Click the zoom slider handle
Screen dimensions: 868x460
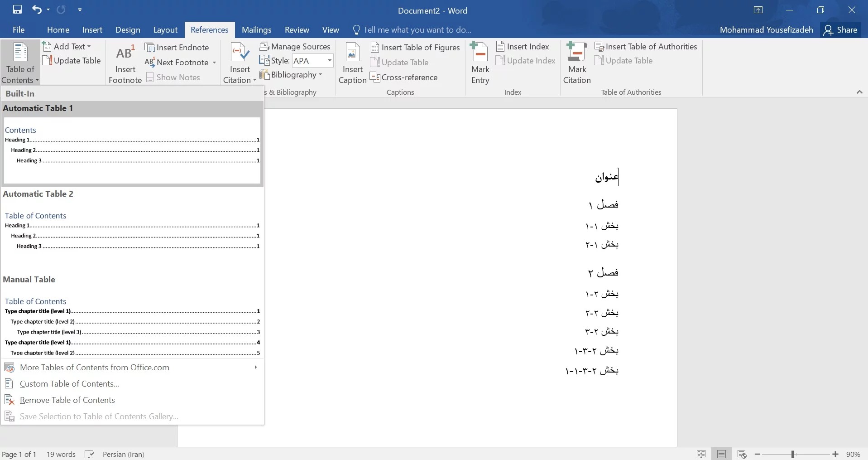[x=793, y=454]
